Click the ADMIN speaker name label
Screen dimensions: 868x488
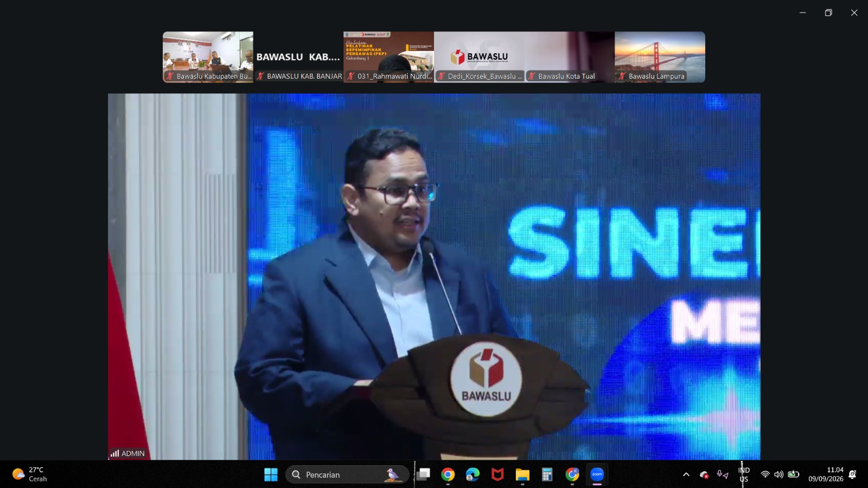133,453
